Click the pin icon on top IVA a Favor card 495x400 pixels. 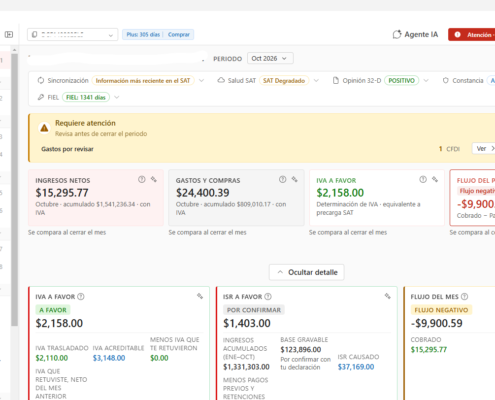pyautogui.click(x=435, y=179)
